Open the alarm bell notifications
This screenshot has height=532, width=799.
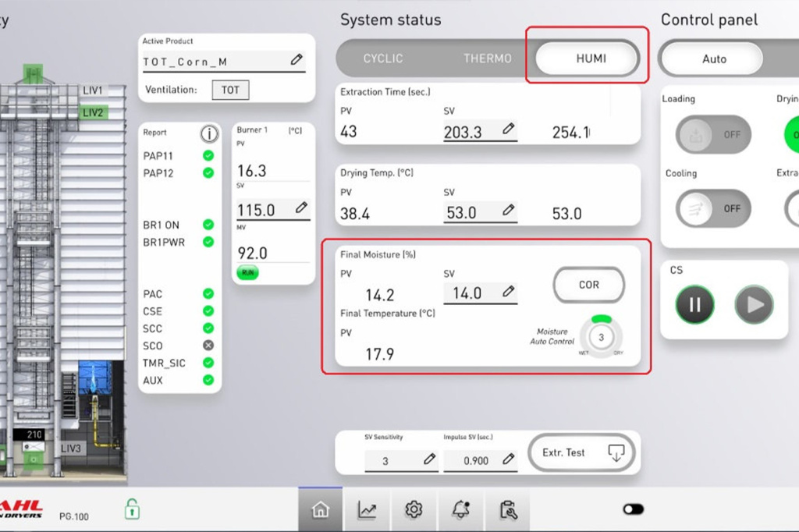[460, 510]
